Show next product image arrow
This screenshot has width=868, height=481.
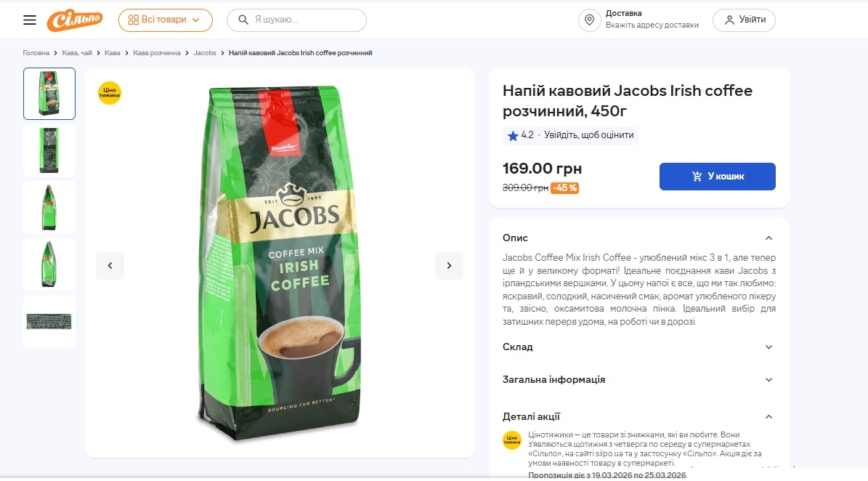pyautogui.click(x=449, y=266)
